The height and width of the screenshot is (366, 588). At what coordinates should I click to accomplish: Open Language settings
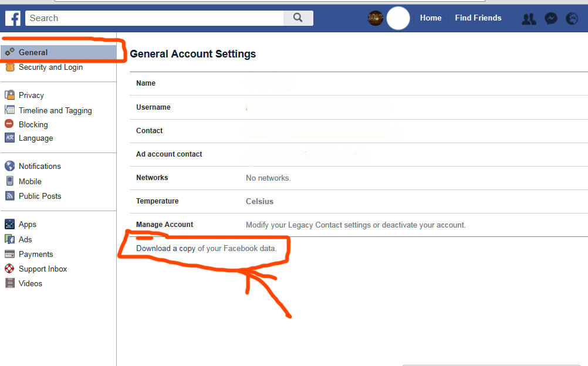36,138
